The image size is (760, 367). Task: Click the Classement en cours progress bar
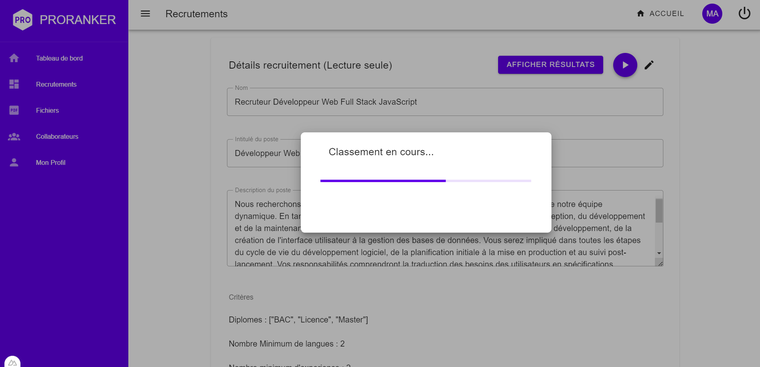click(x=426, y=181)
